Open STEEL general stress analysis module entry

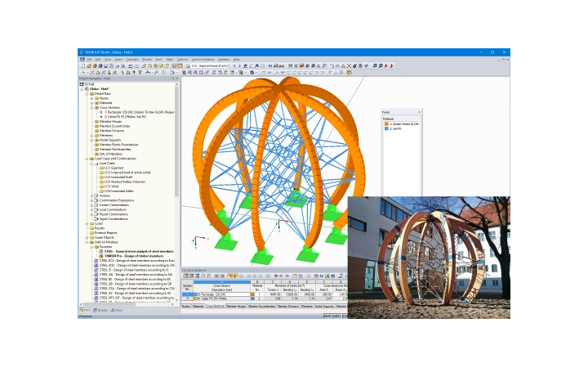[139, 251]
